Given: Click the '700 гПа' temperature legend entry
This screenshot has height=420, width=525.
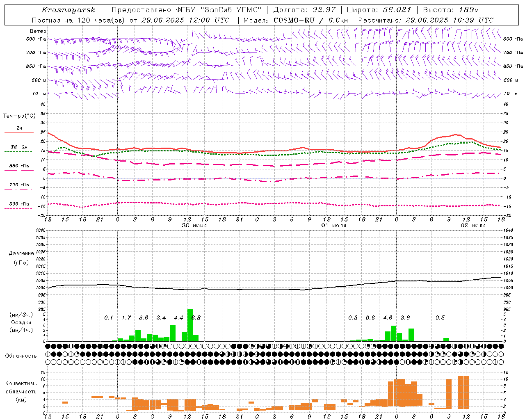Looking at the screenshot, I should point(19,185).
